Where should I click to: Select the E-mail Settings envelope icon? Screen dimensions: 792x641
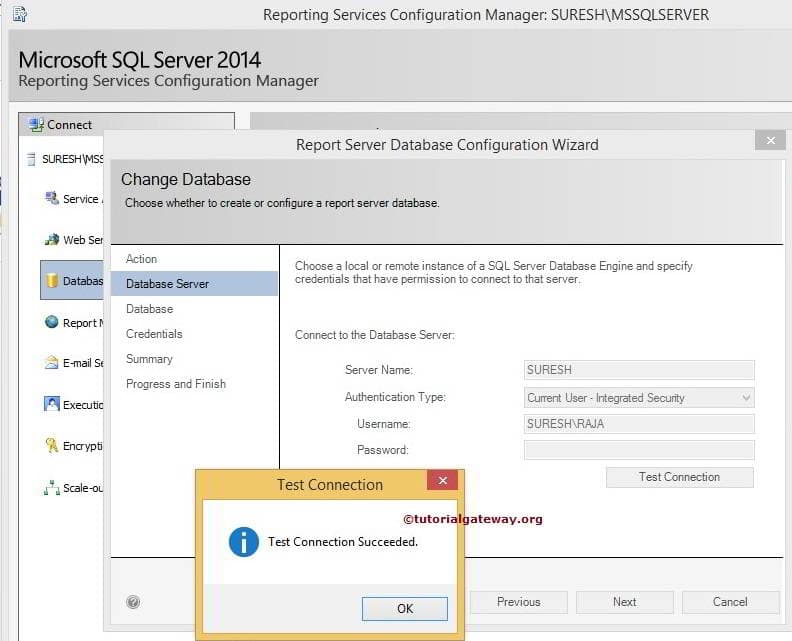click(53, 363)
